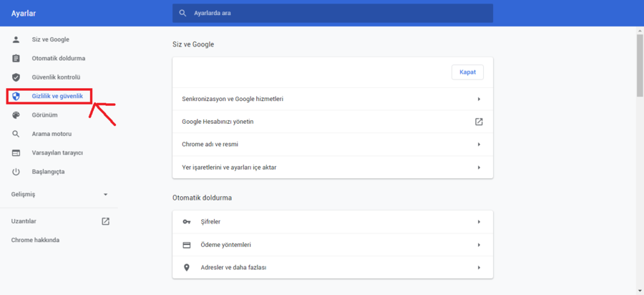Click the Görünüm palette icon
The image size is (644, 295).
(16, 115)
